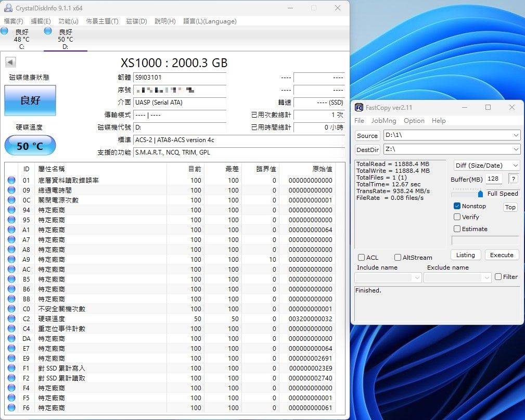Enable the Estimate checkbox

[457, 229]
